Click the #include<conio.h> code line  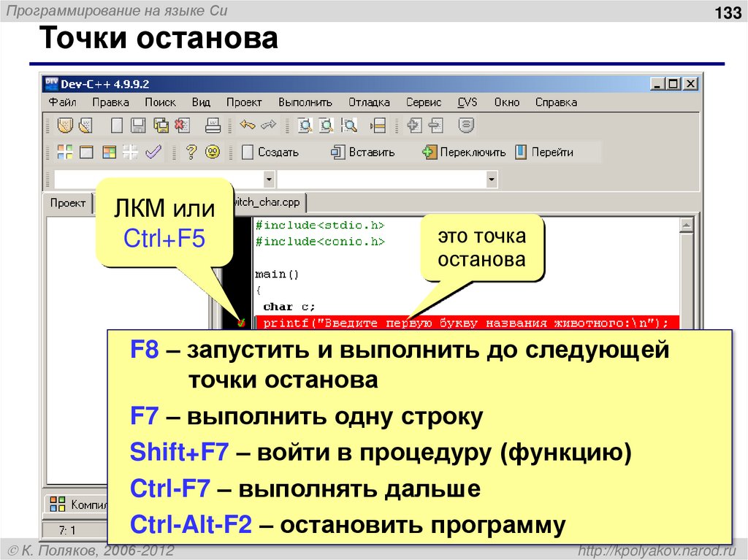320,242
